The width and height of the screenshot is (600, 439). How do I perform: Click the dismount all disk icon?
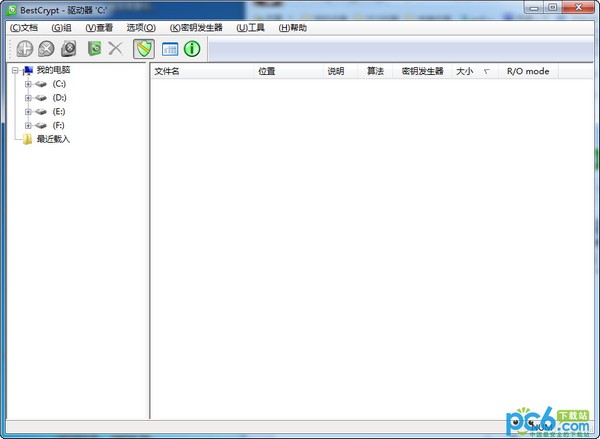coord(69,49)
